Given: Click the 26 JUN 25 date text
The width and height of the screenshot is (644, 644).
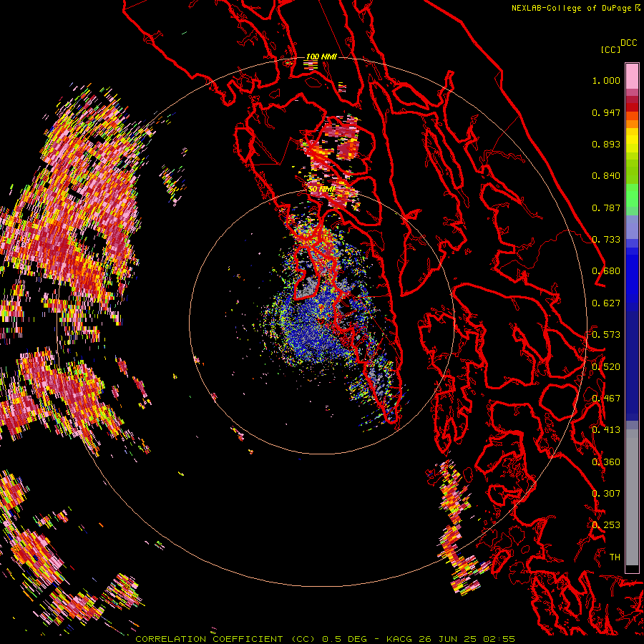Looking at the screenshot, I should (447, 639).
